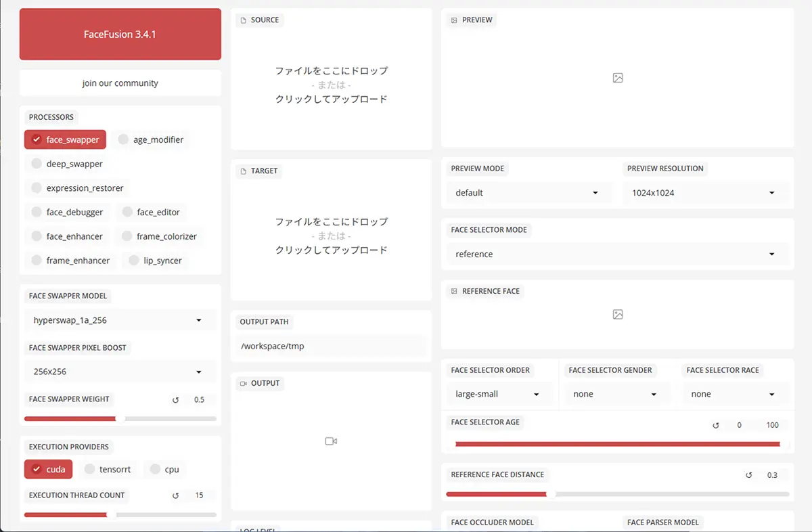The image size is (812, 532).
Task: Open the FACE SWAPPER MODEL dropdown
Action: pyautogui.click(x=120, y=319)
